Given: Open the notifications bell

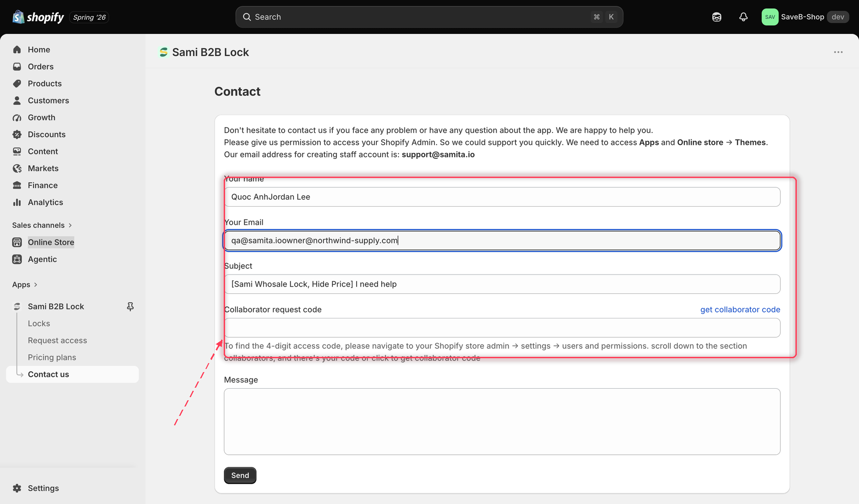Looking at the screenshot, I should pos(743,17).
